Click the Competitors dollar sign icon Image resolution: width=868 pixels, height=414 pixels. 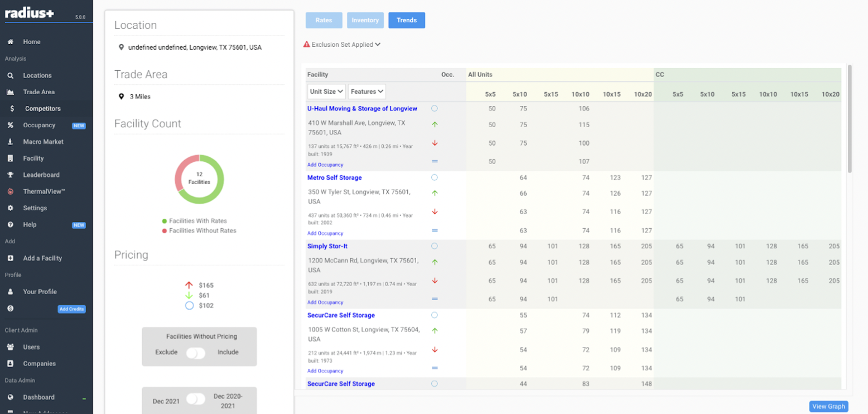tap(12, 109)
